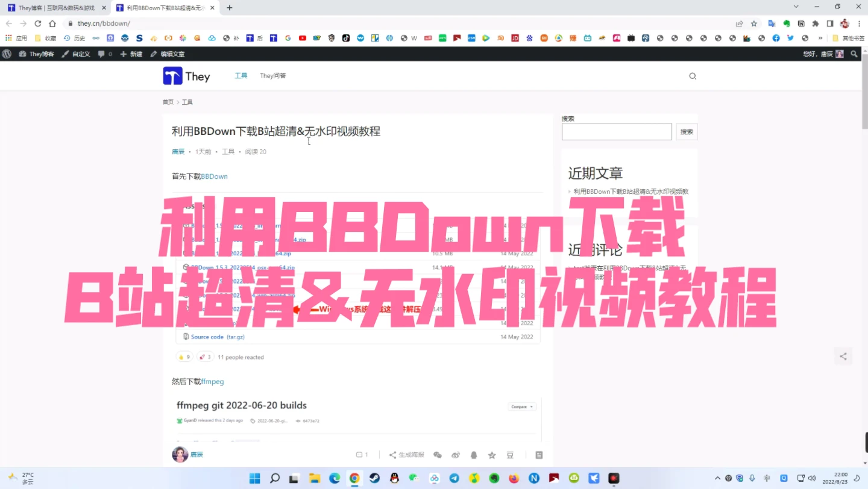Open the Chrome three-dot menu
This screenshot has width=868, height=489.
(859, 23)
